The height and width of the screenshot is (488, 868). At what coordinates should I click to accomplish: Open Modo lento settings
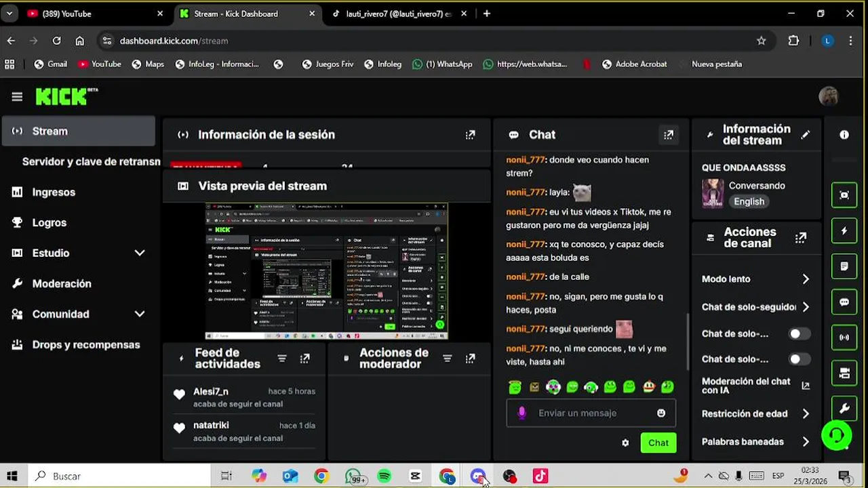click(x=755, y=279)
